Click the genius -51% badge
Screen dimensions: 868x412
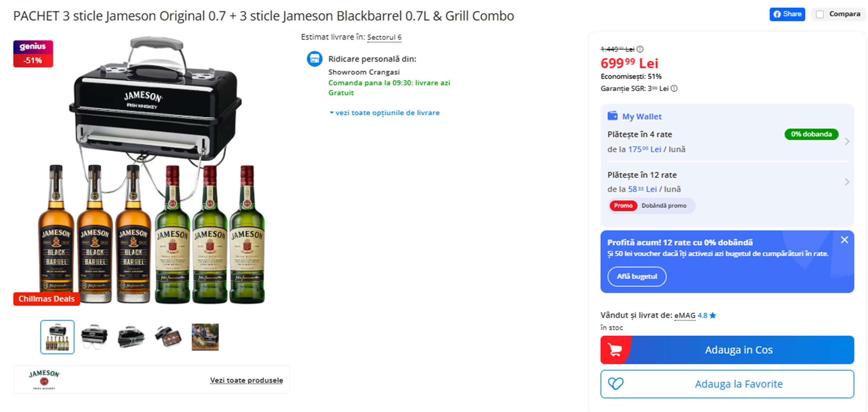pos(33,53)
